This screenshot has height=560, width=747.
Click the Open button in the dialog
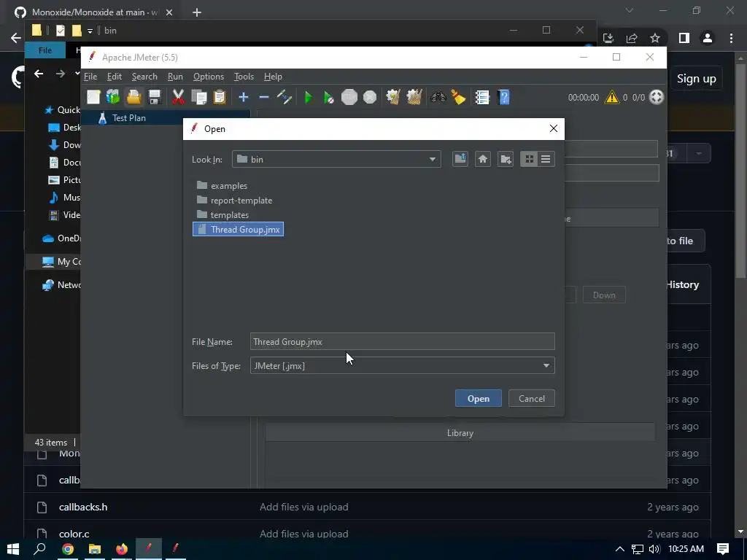point(479,399)
